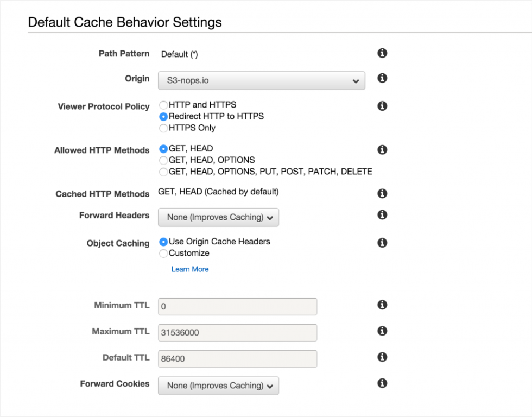Click the Forward Cookies info icon
Viewport: 532px width, 417px height.
click(x=382, y=383)
